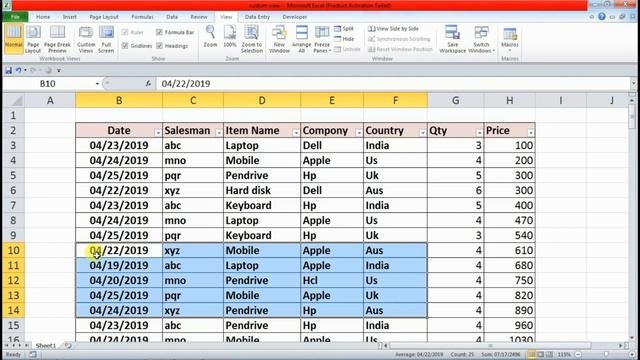Click View Side by Side
The image size is (640, 360).
tap(393, 29)
